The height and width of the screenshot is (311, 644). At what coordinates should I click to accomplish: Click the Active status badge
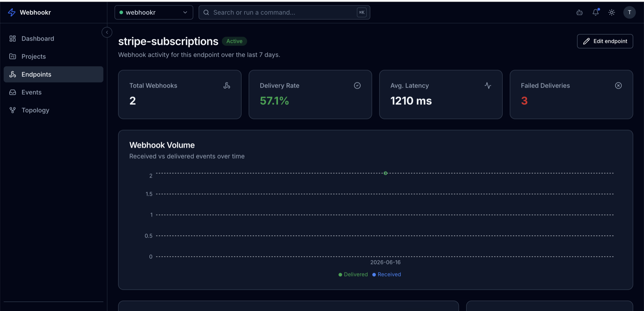point(234,41)
